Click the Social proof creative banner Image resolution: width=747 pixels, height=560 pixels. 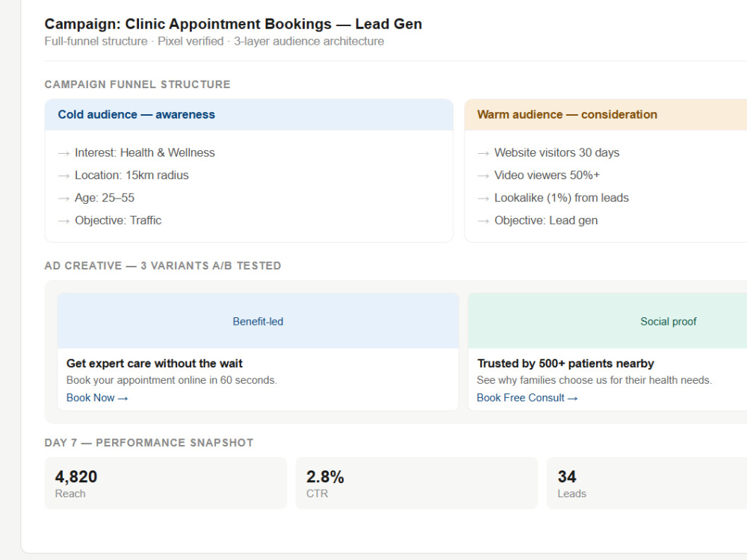pos(608,321)
